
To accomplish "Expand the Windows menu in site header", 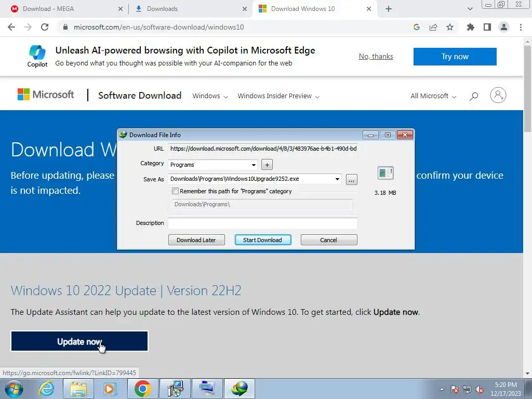I will [x=210, y=96].
